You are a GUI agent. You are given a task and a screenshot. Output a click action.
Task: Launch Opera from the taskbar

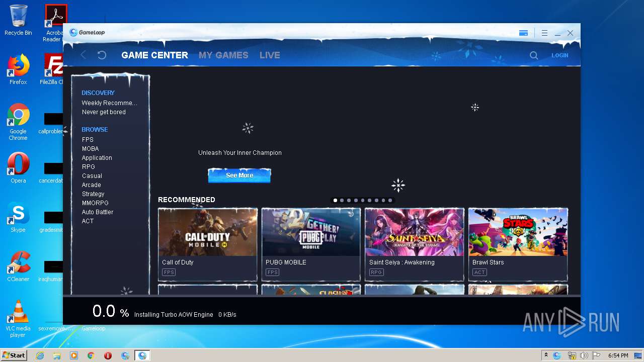point(108,355)
